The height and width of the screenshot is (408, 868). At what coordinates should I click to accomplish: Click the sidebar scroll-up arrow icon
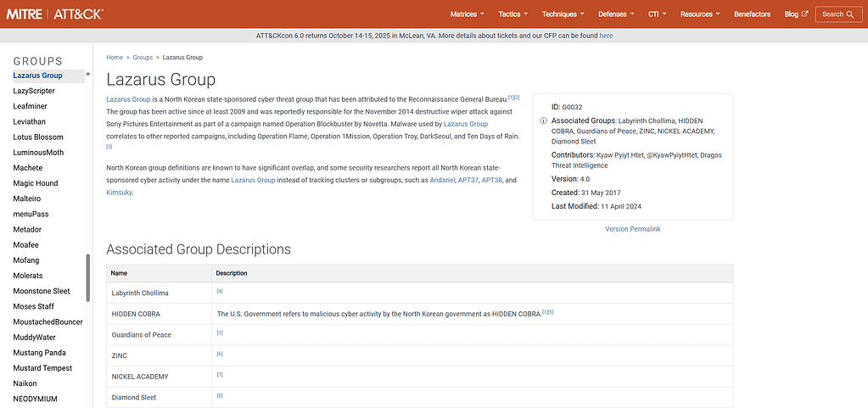(88, 75)
